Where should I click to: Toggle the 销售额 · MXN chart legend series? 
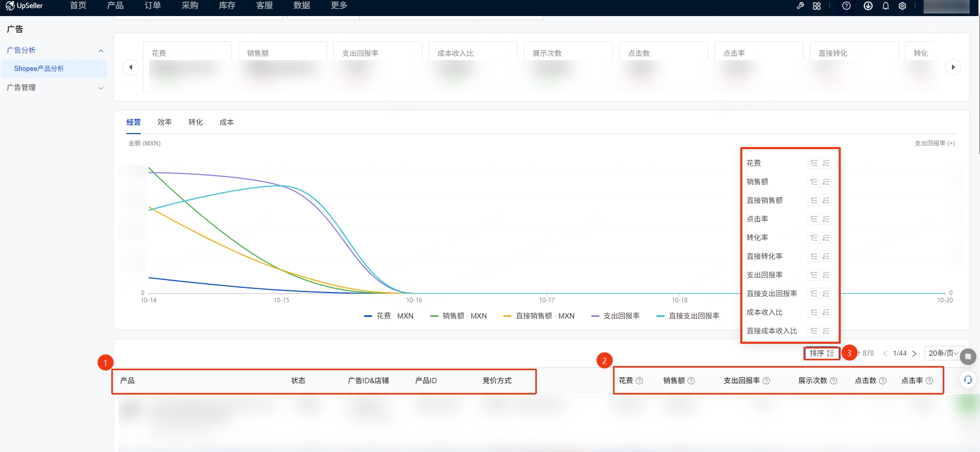point(459,316)
